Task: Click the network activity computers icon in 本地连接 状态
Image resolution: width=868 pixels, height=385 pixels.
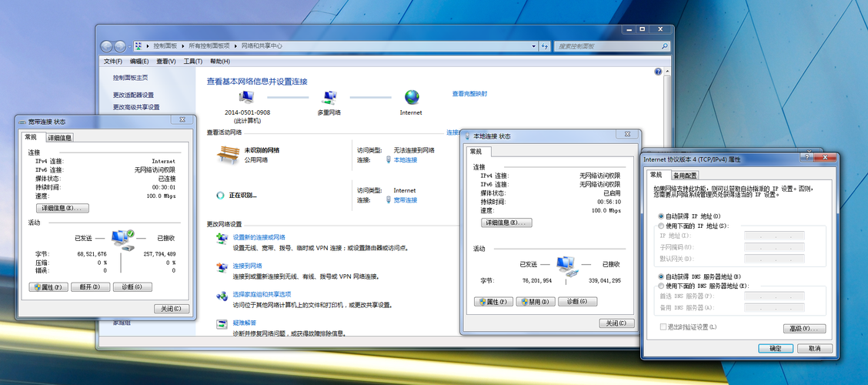Action: (x=567, y=266)
